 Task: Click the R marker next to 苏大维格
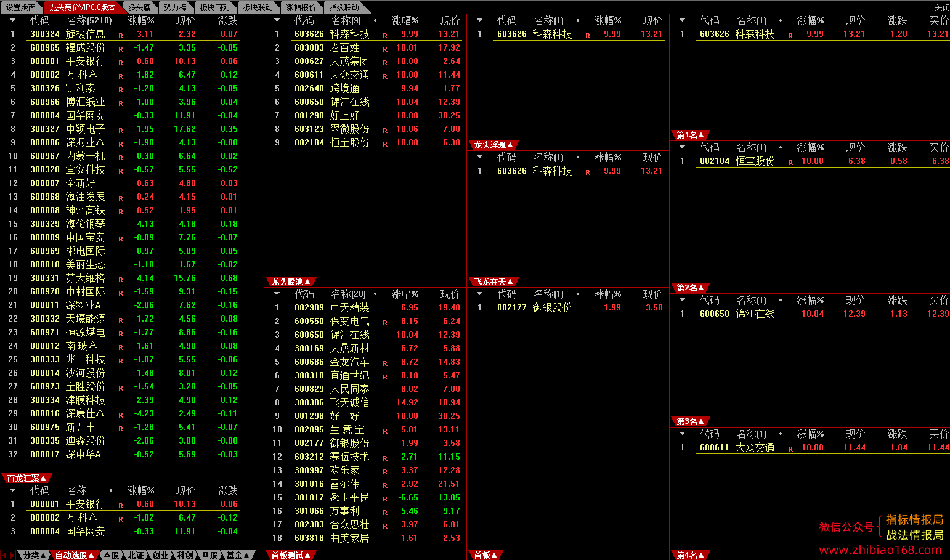click(121, 280)
